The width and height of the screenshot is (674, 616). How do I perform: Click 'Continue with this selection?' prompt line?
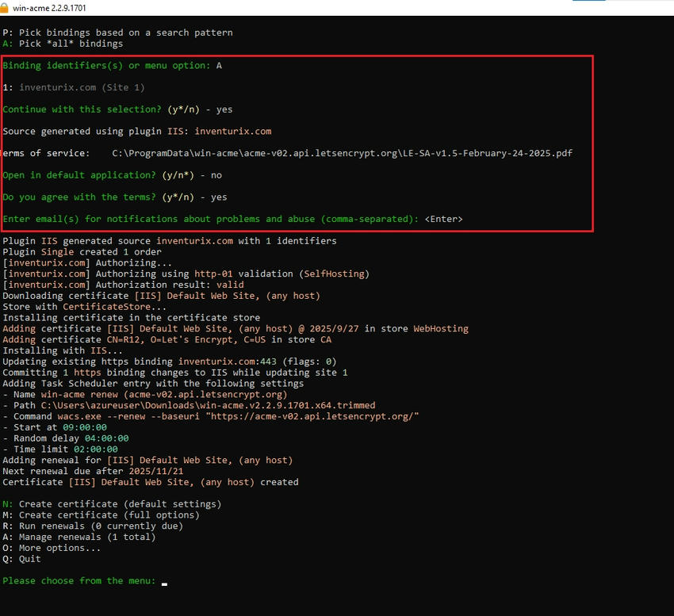pos(118,109)
